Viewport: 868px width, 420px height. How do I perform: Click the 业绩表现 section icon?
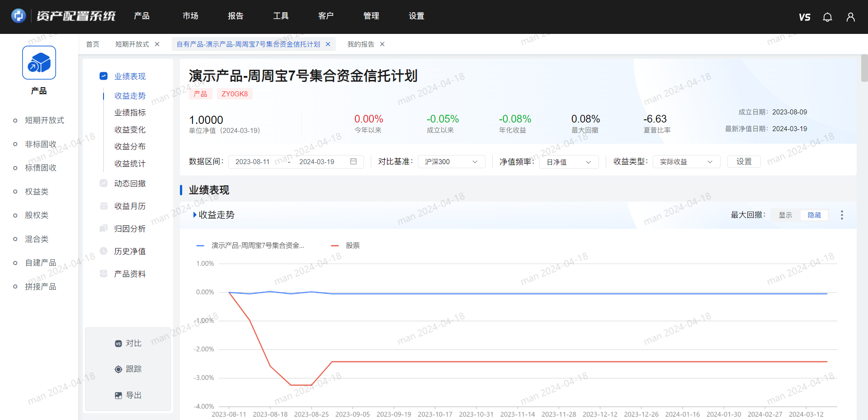coord(104,76)
